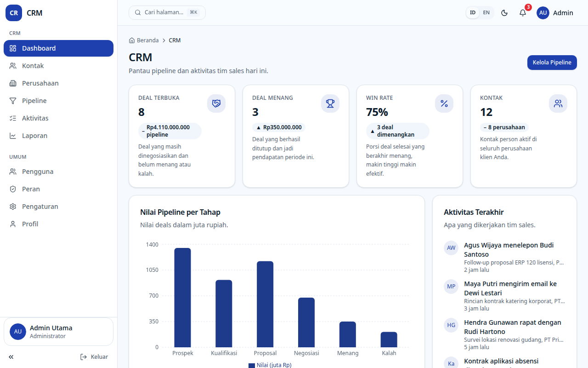588x368 pixels.
Task: Click the handshake icon on Deal Terbuka card
Action: (x=216, y=103)
